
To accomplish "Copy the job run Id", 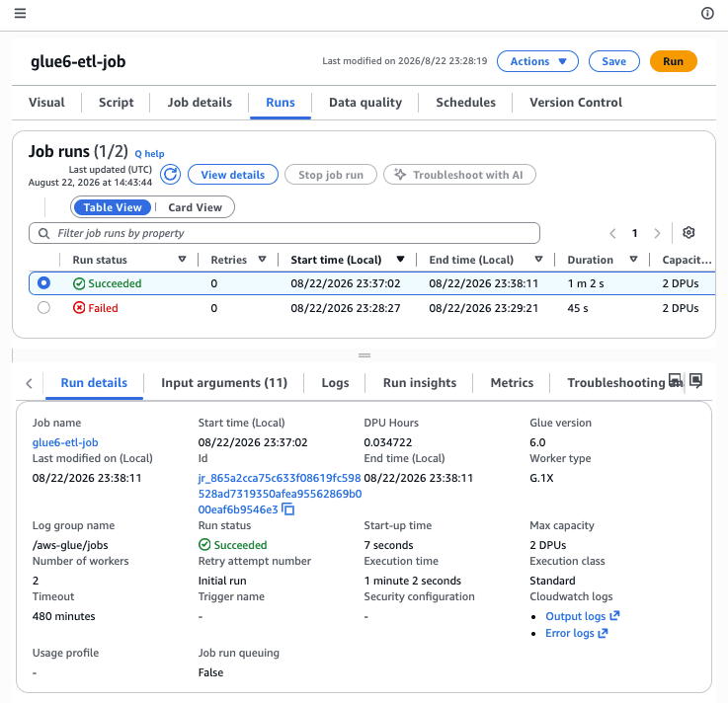I will [x=288, y=509].
